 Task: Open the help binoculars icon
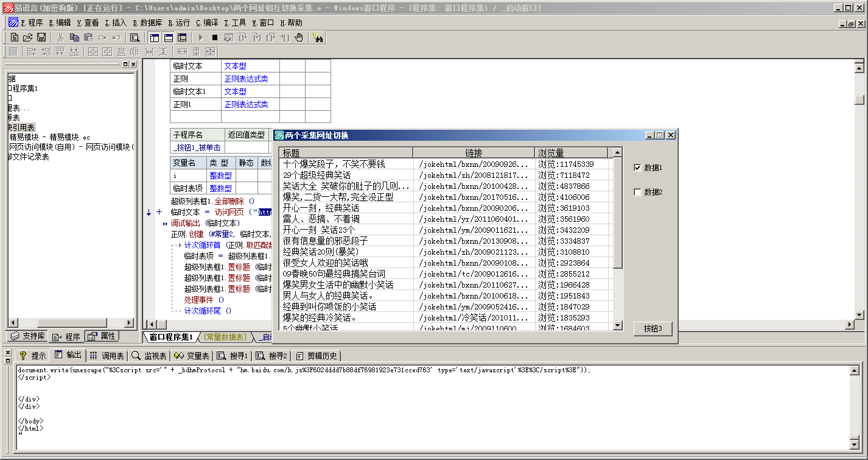pyautogui.click(x=318, y=37)
